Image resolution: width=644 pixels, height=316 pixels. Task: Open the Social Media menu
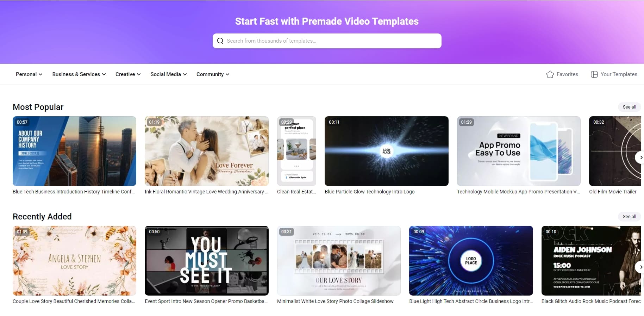[168, 74]
